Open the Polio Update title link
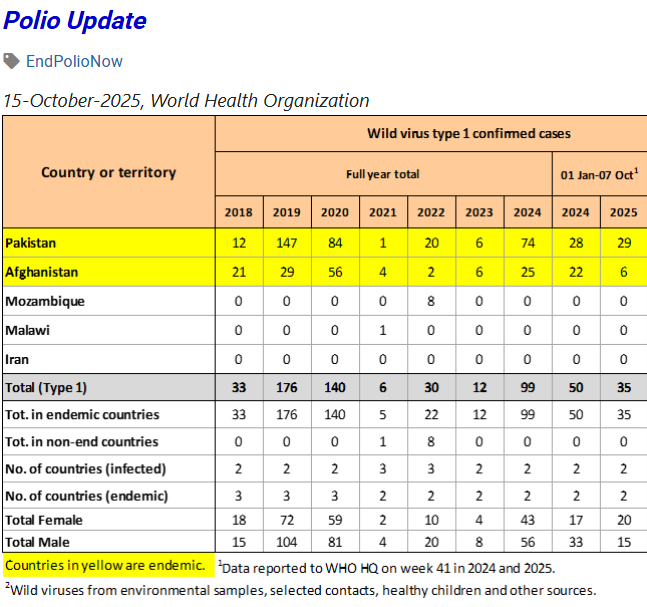The image size is (647, 607). point(75,21)
